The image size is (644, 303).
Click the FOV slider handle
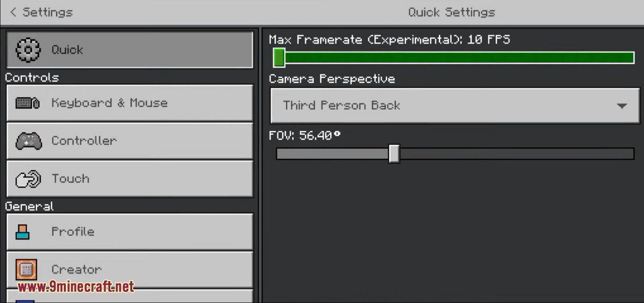click(394, 154)
